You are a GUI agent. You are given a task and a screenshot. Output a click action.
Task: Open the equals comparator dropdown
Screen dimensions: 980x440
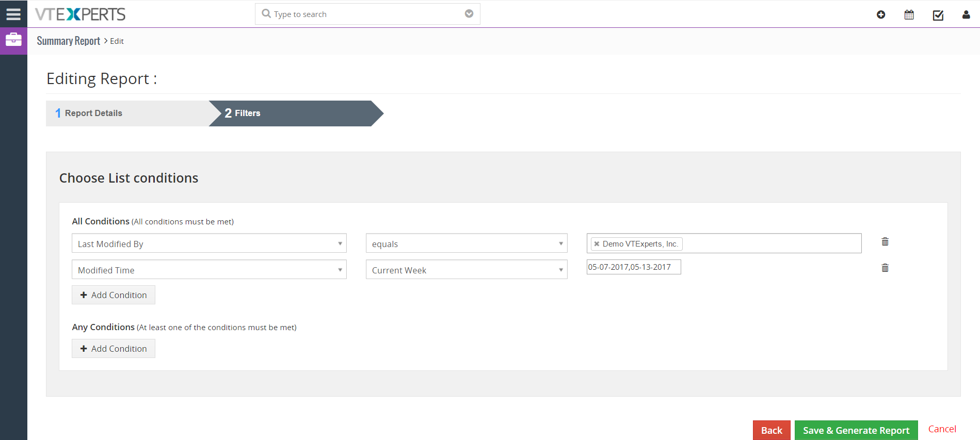467,243
